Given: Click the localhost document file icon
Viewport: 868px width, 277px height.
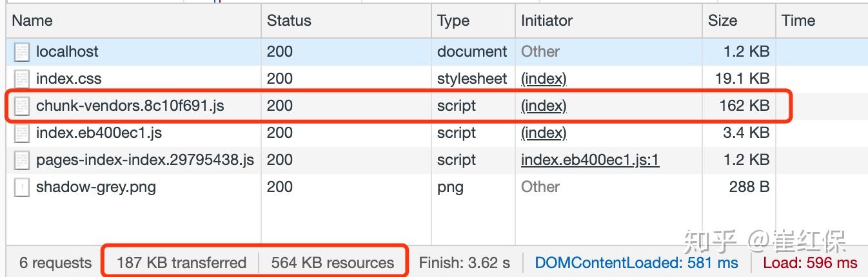Looking at the screenshot, I should click(22, 52).
